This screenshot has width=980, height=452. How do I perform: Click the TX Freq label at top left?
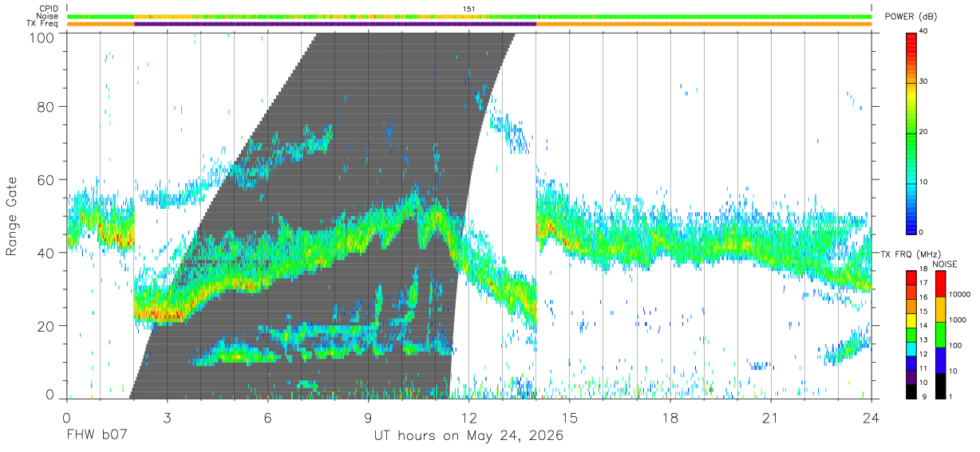[x=43, y=24]
